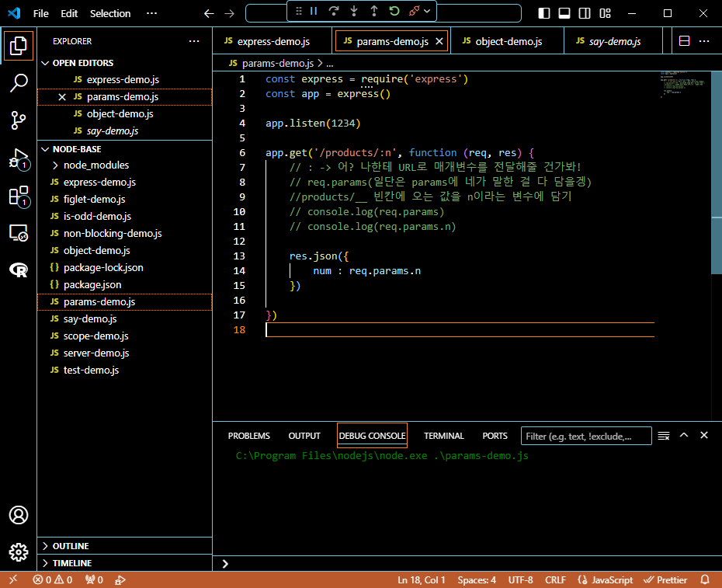This screenshot has height=588, width=722.
Task: Open the File menu
Action: click(40, 13)
